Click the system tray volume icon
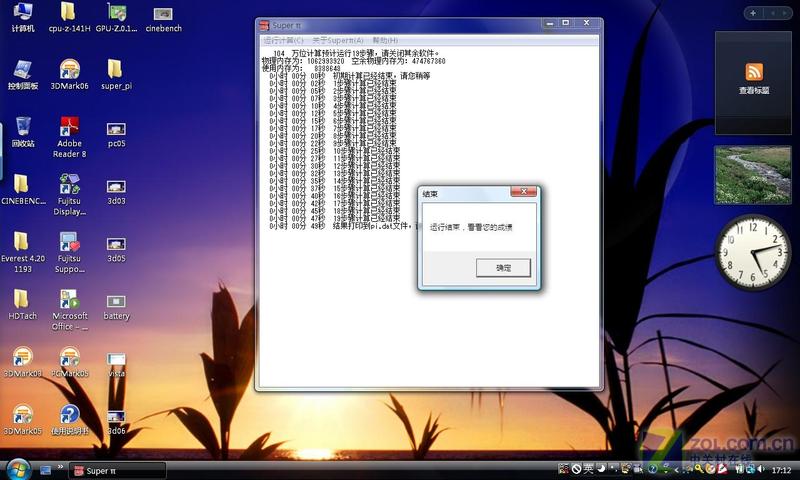This screenshot has width=800, height=480. click(762, 469)
